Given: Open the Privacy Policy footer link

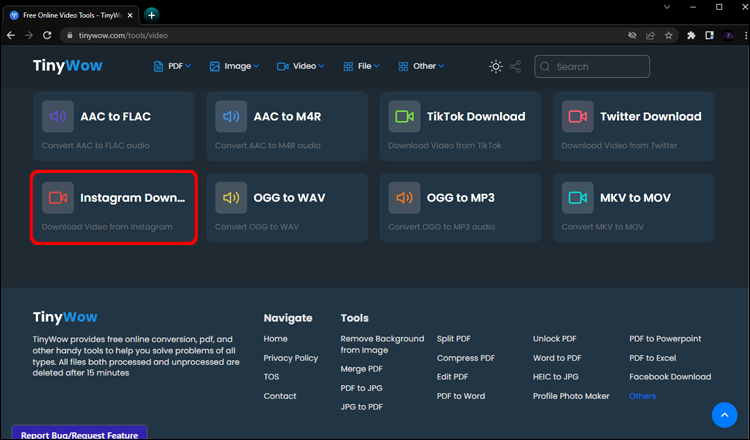Looking at the screenshot, I should click(x=290, y=358).
